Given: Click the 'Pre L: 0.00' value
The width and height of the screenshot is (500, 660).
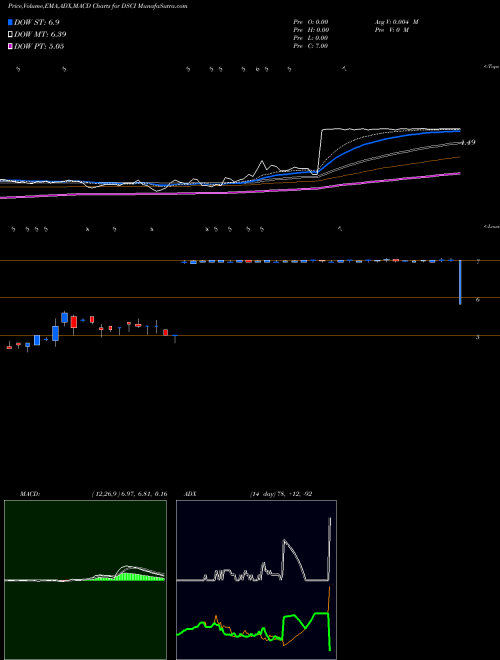Looking at the screenshot, I should point(311,38).
